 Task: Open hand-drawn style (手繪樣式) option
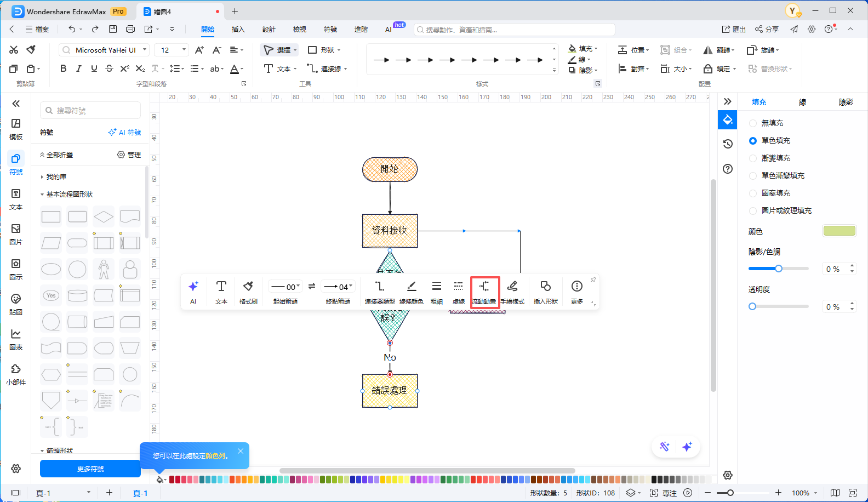tap(512, 292)
